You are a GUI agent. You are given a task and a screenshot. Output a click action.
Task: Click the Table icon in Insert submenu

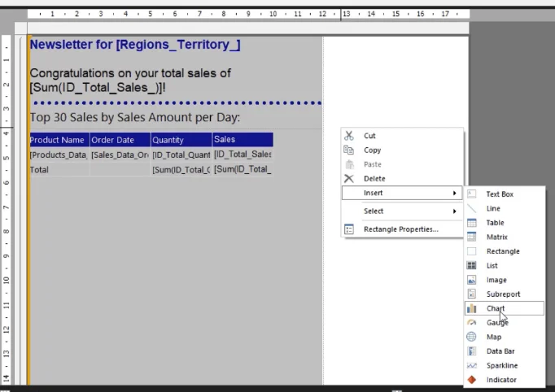pyautogui.click(x=471, y=223)
